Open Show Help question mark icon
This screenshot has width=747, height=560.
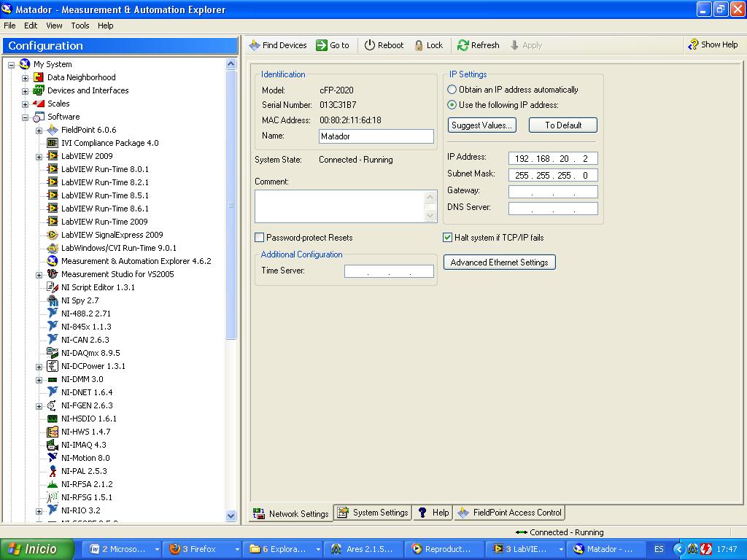(x=693, y=44)
